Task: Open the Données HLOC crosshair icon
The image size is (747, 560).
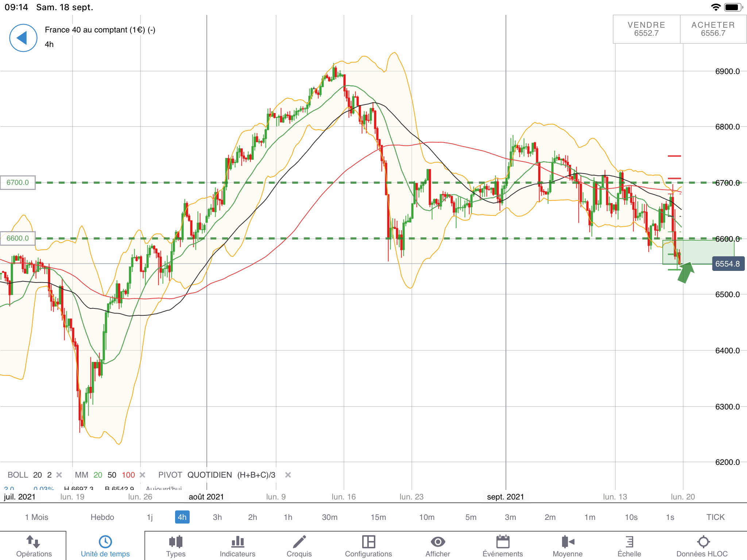Action: pos(703,542)
